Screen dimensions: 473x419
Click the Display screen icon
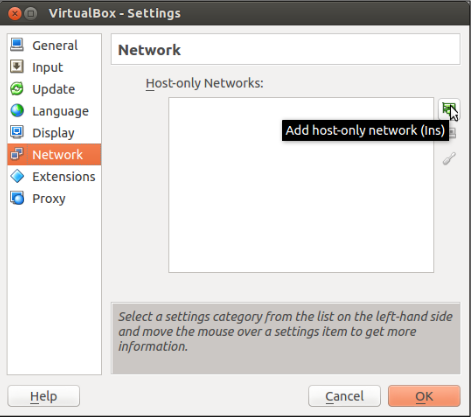click(17, 132)
